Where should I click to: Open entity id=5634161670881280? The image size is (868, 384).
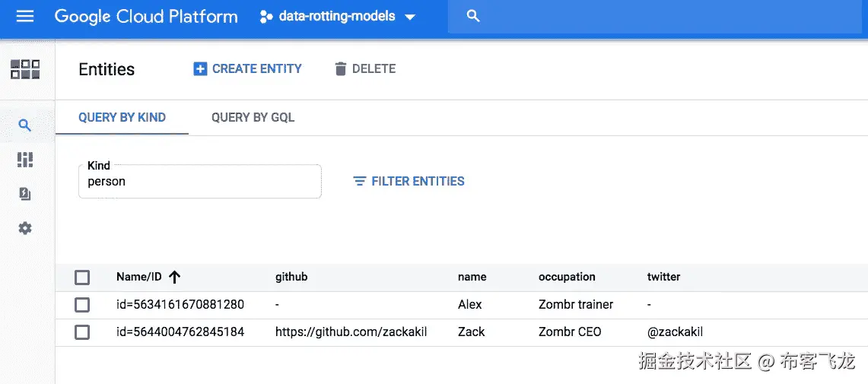[x=180, y=304]
